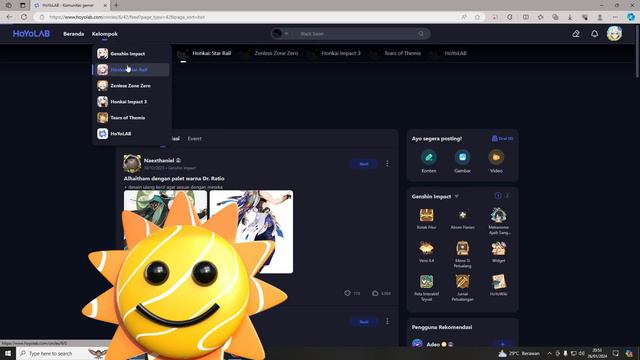Click the browser address bar
Viewport: 640px width, 360px height.
pos(249,17)
